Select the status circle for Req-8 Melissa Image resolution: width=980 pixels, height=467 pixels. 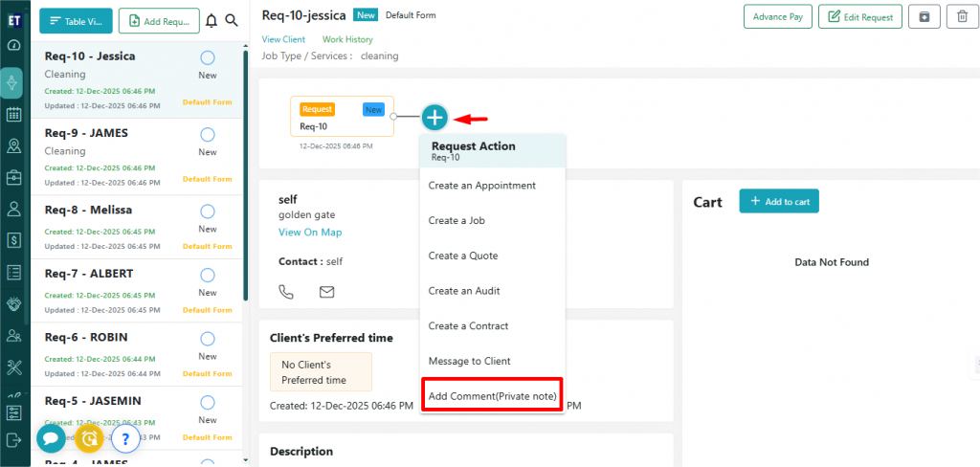point(208,211)
